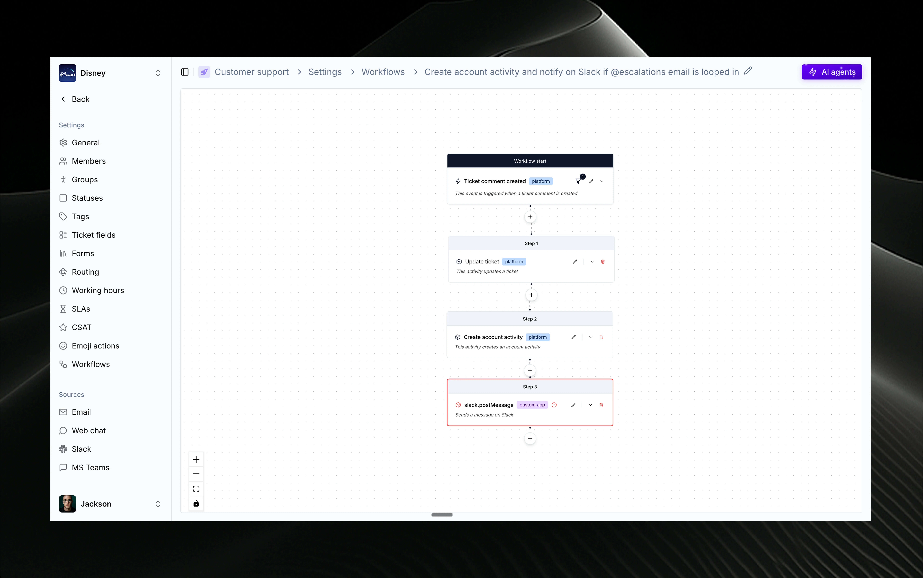Viewport: 924px width, 578px height.
Task: Open the filter icon on Ticket comment created
Action: click(x=578, y=181)
